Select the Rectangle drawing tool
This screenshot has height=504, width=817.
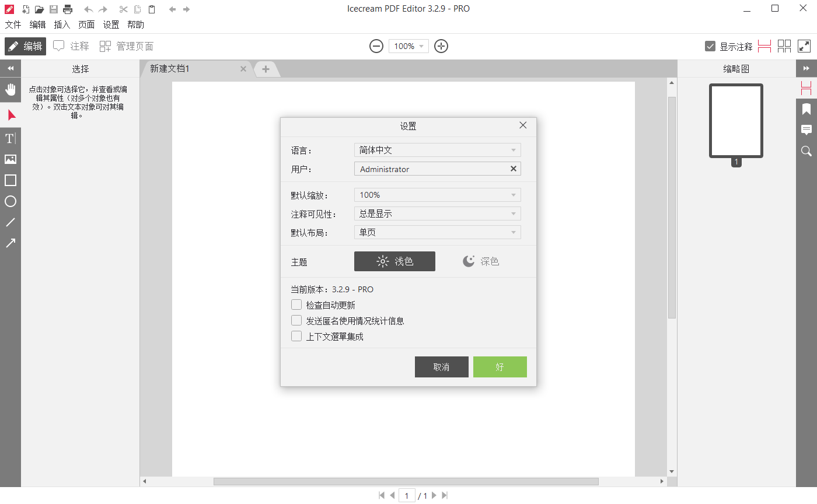[x=11, y=180]
